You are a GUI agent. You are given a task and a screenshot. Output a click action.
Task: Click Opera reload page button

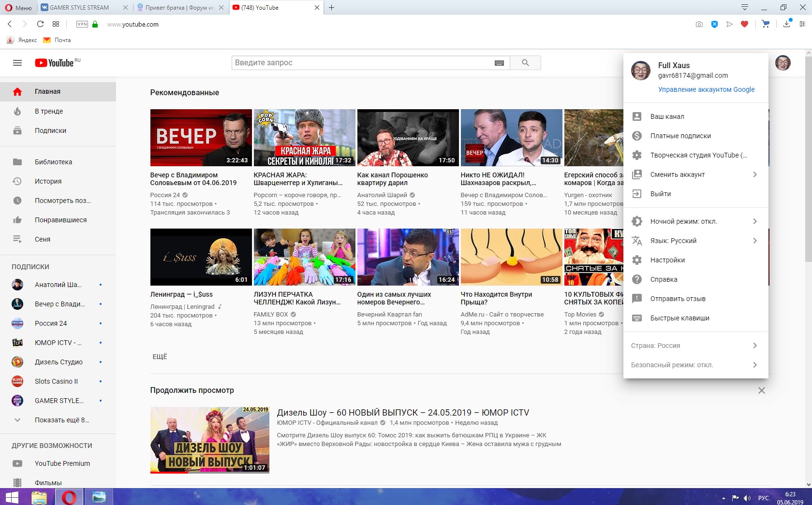pos(40,24)
